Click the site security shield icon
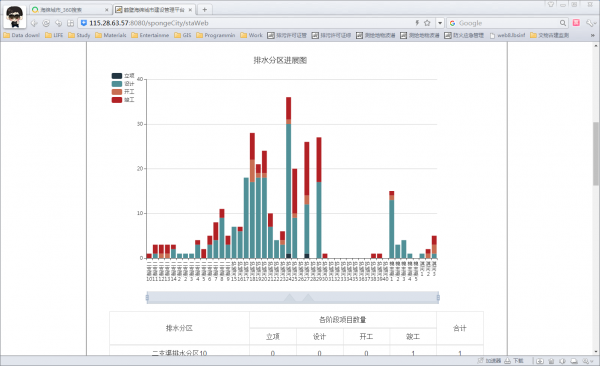 [x=83, y=23]
